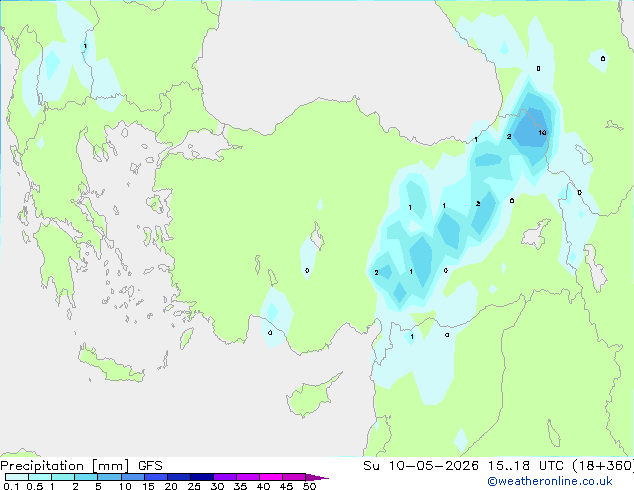634x490 pixels.
Task: Click the 15–20 mm legend swatch
Action: pos(156,477)
